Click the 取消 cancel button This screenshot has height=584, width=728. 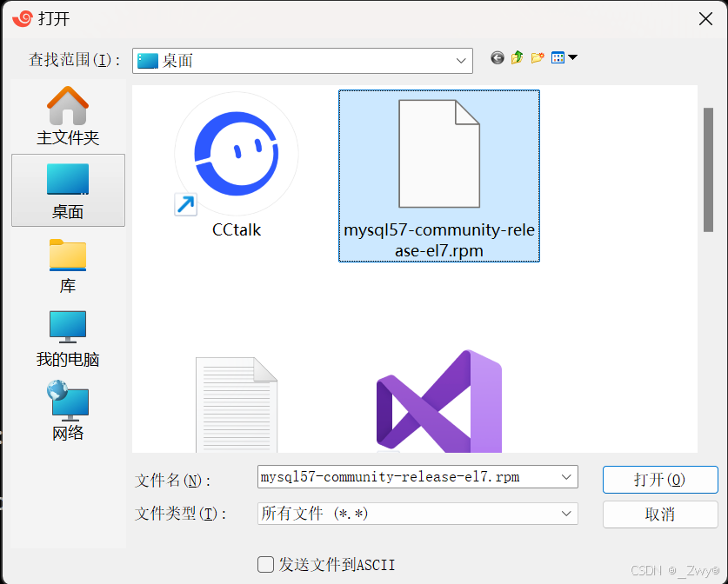click(660, 514)
